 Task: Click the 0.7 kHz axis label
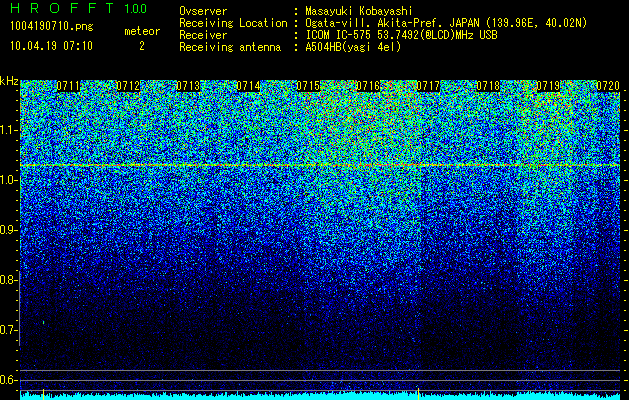(9, 330)
